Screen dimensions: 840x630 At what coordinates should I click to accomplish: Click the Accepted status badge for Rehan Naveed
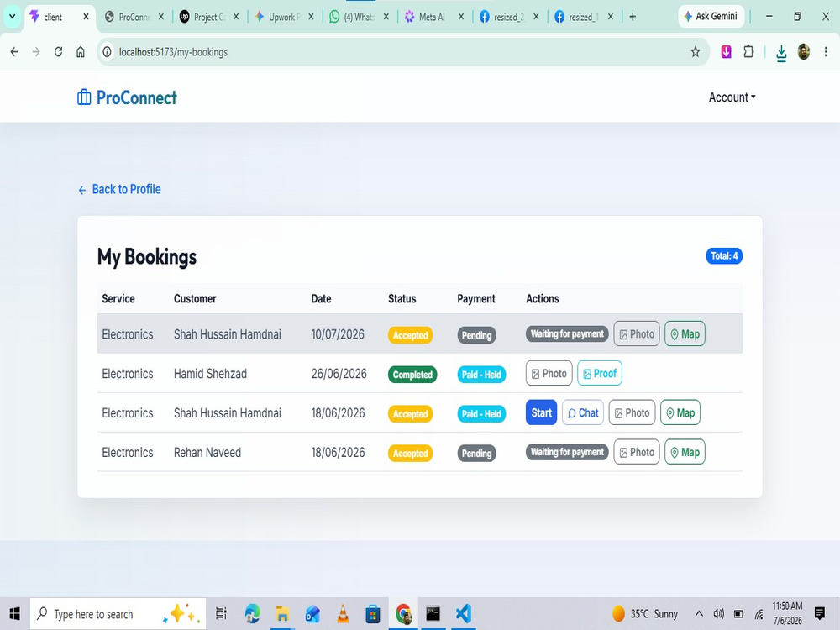[411, 454]
